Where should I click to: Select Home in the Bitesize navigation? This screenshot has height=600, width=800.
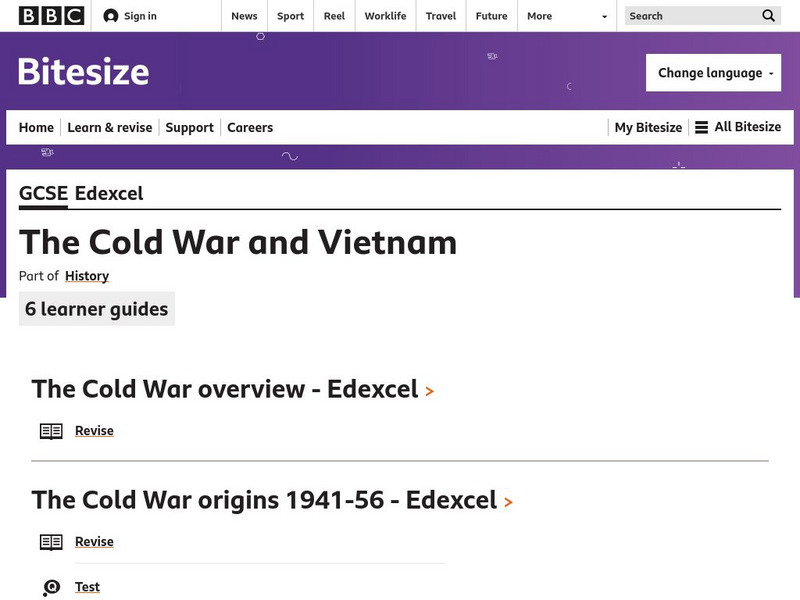(36, 127)
